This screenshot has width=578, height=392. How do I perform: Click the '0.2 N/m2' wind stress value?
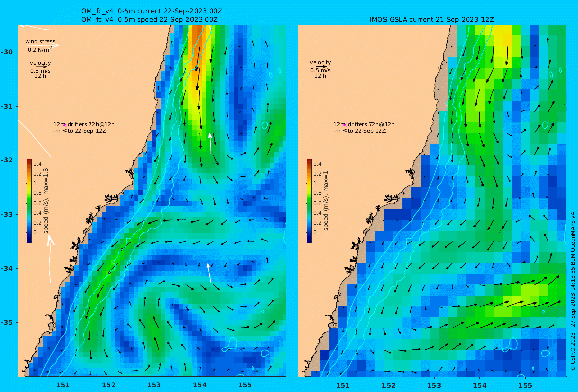point(40,49)
